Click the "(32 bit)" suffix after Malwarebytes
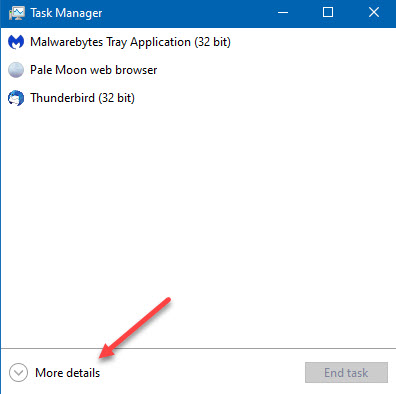This screenshot has height=394, width=396. pos(213,42)
